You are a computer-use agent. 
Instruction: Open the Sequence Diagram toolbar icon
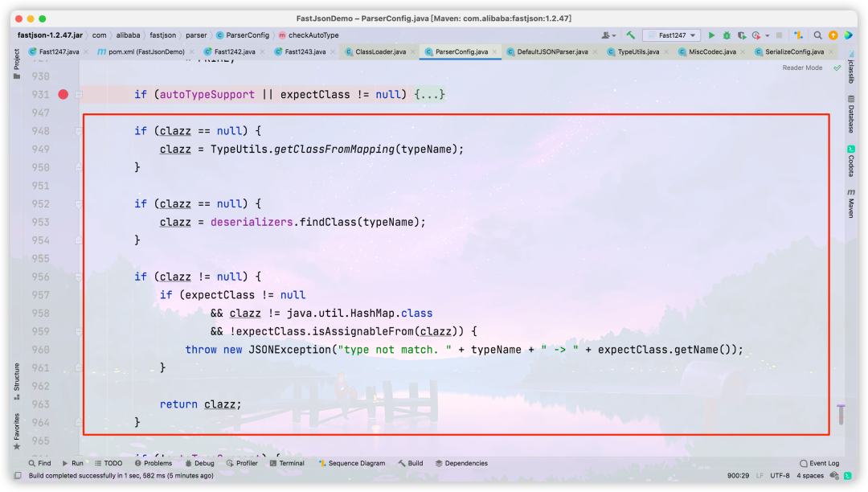[x=798, y=35]
